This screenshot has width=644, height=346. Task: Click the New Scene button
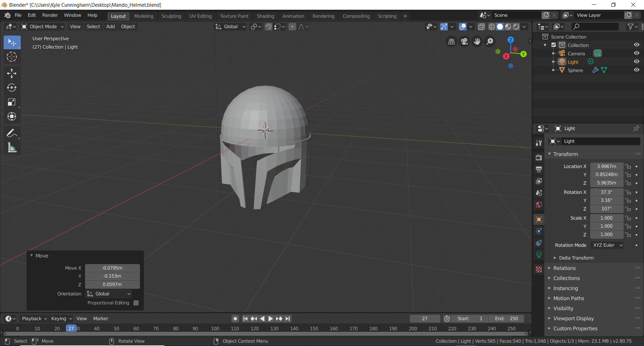coord(546,15)
